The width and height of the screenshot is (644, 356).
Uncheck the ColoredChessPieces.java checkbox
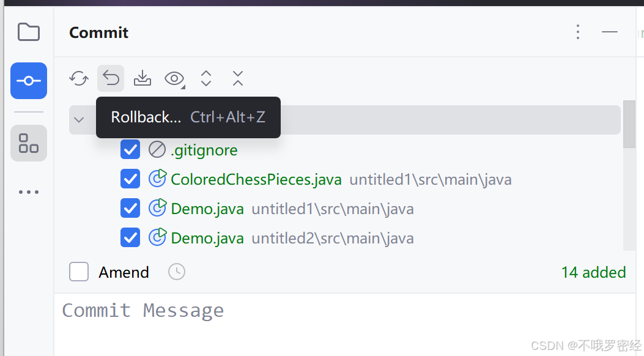(x=130, y=179)
